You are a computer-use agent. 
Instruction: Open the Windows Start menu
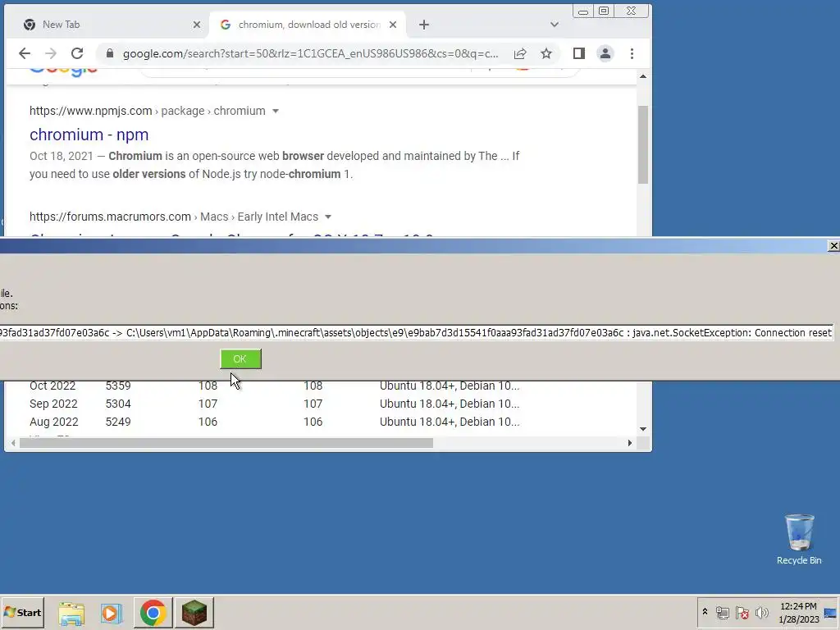coord(22,612)
